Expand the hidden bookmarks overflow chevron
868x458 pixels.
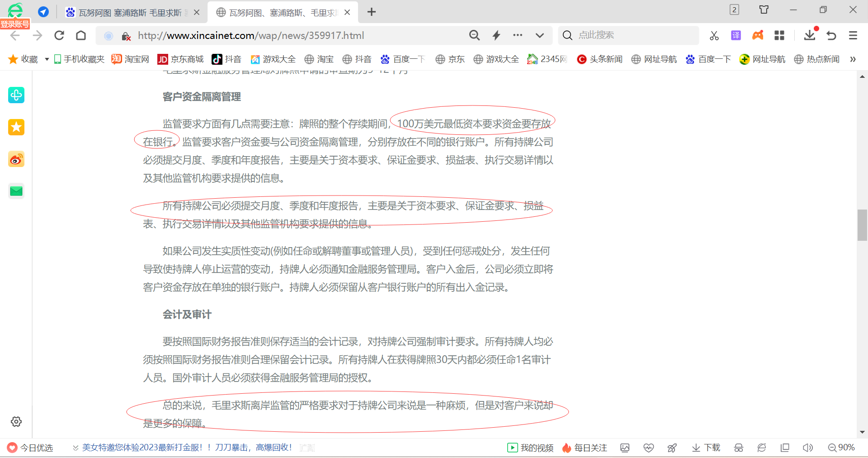tap(853, 59)
